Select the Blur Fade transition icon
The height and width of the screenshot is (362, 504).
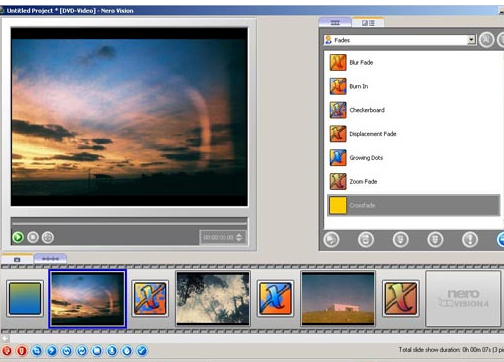point(338,62)
